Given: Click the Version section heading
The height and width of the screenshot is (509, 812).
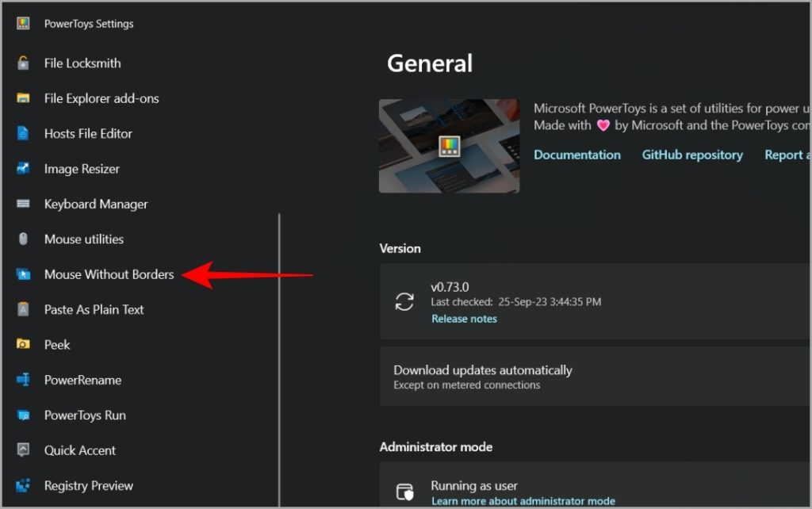Looking at the screenshot, I should 400,248.
